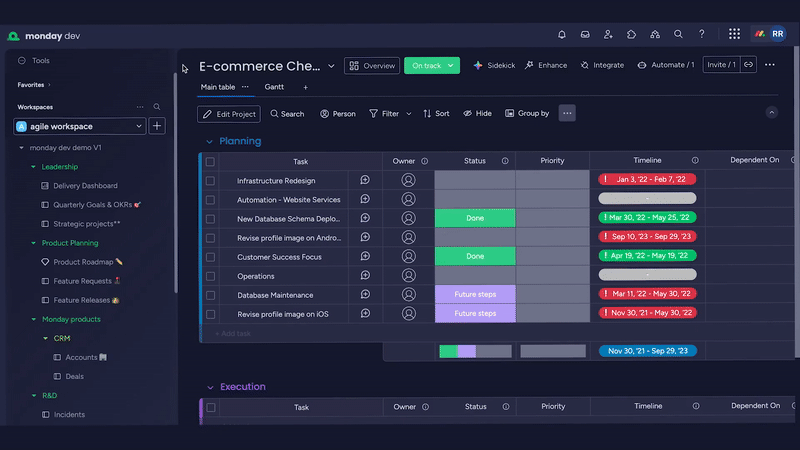Open the help question mark icon
Viewport: 800px width, 450px height.
(702, 34)
